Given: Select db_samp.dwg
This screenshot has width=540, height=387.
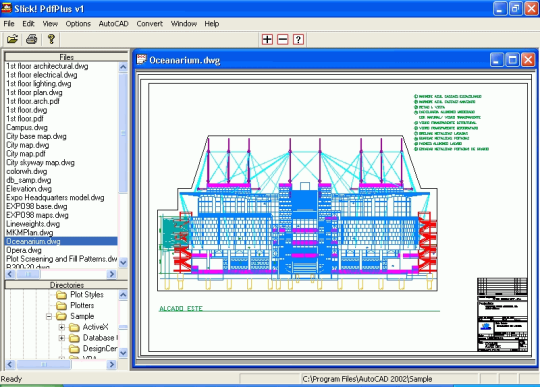Looking at the screenshot, I should coord(29,180).
